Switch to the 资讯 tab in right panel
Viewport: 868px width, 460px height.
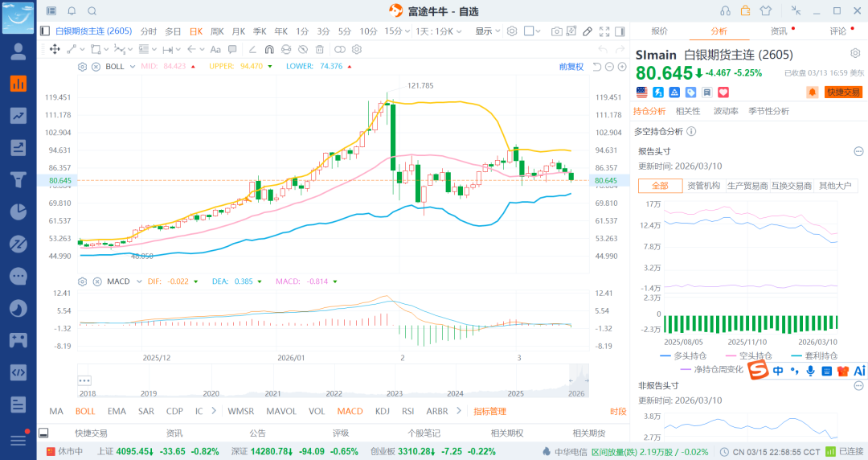[778, 31]
